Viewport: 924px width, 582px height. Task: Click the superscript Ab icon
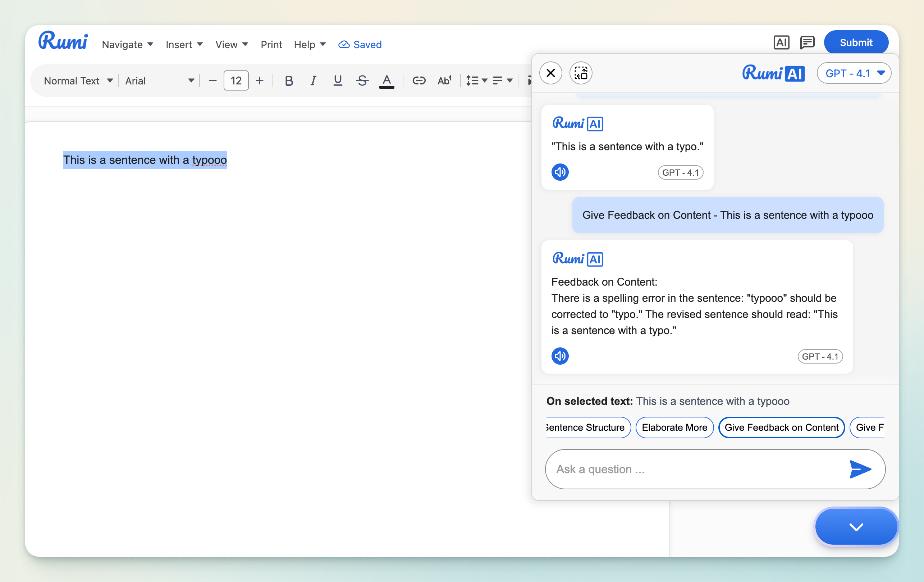click(x=444, y=80)
